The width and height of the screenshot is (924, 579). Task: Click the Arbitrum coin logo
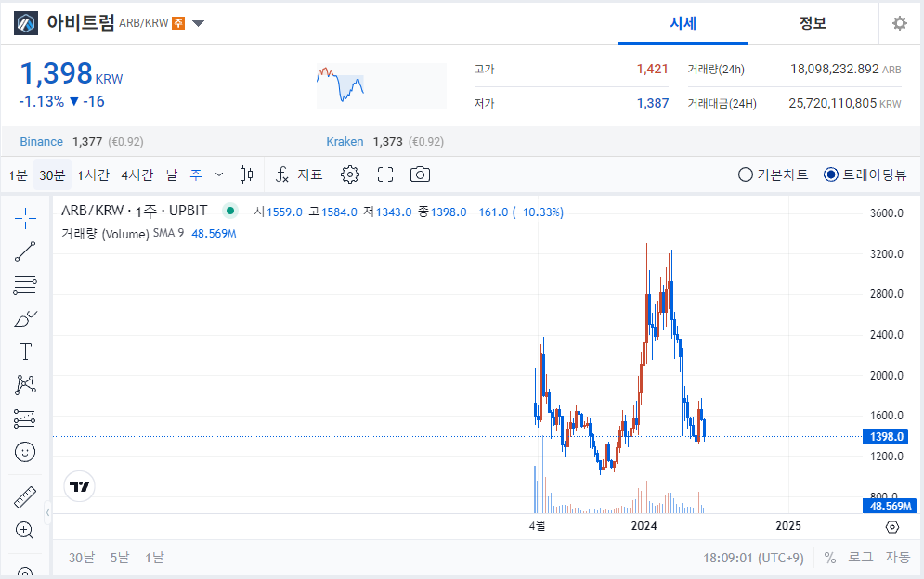[x=26, y=23]
